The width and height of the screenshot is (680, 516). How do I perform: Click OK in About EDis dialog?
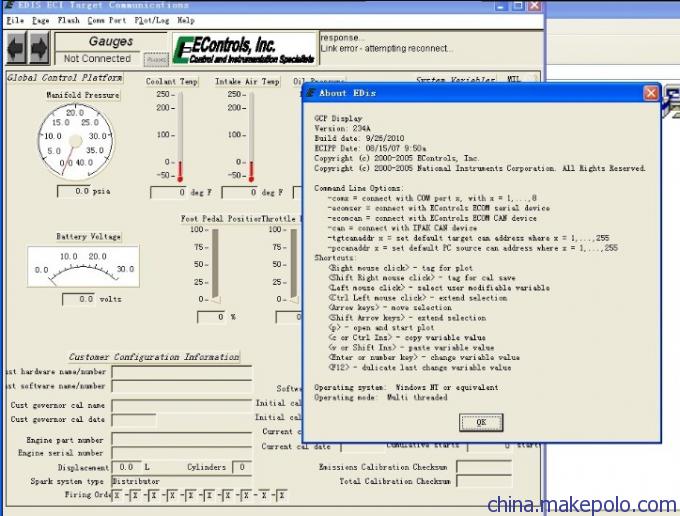(x=481, y=422)
